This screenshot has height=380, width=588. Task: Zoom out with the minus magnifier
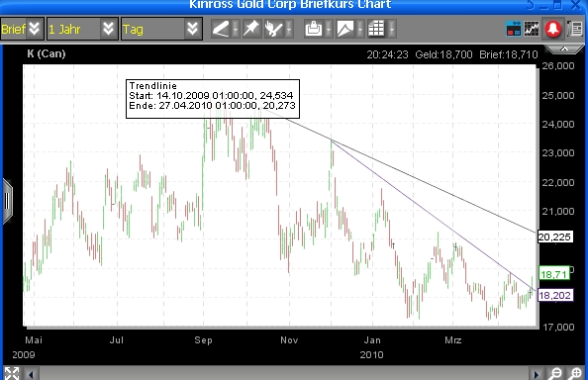tap(556, 373)
